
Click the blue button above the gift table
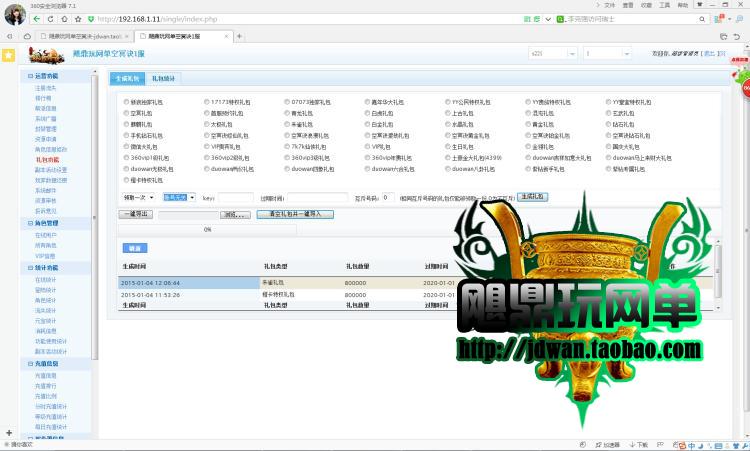click(135, 248)
